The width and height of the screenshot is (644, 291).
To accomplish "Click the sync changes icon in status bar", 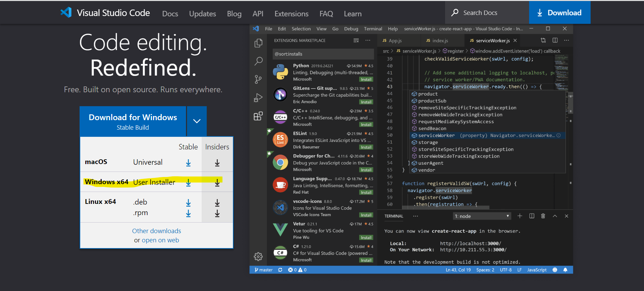I will [280, 270].
